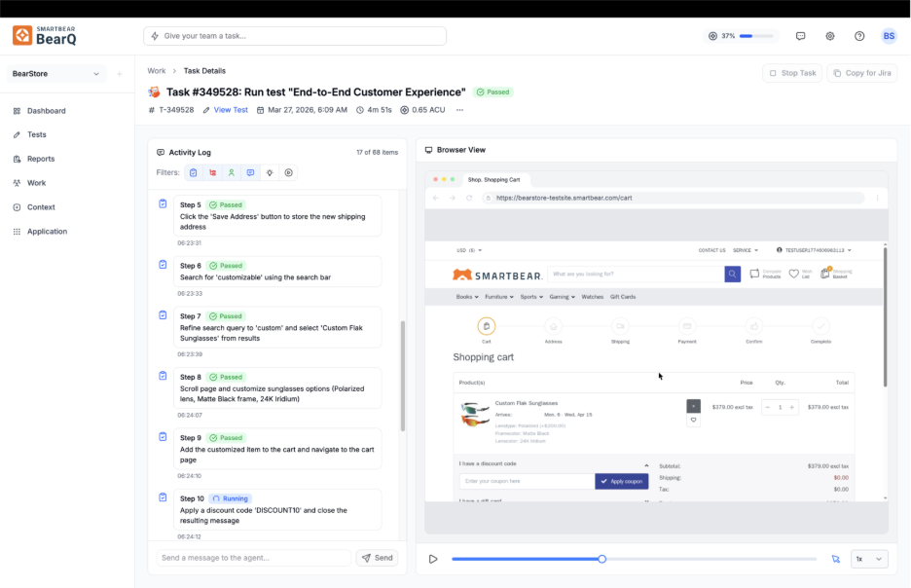Expand the Books category menu
The width and height of the screenshot is (911, 588).
click(x=467, y=297)
